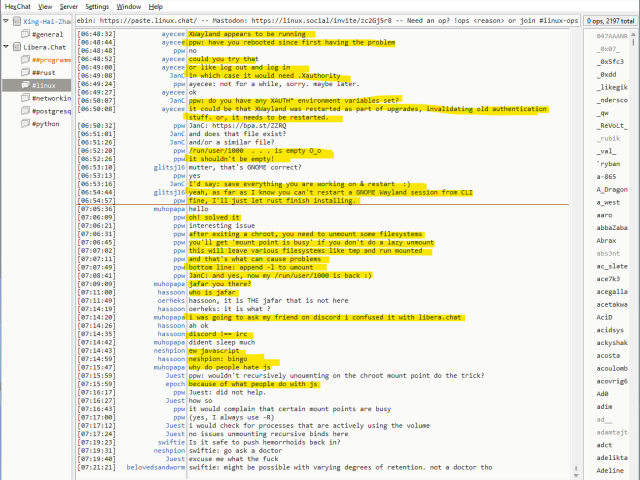Click the #python channel icon
This screenshot has height=480, width=640.
coord(24,125)
